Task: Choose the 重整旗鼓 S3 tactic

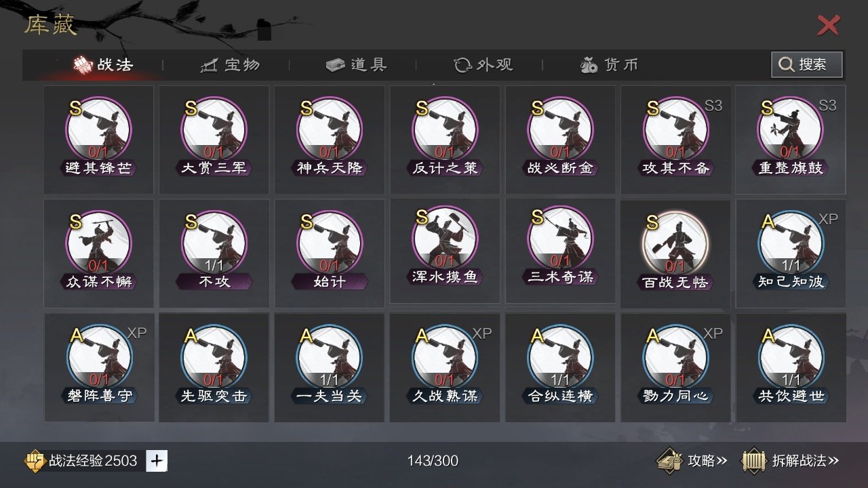Action: click(791, 139)
